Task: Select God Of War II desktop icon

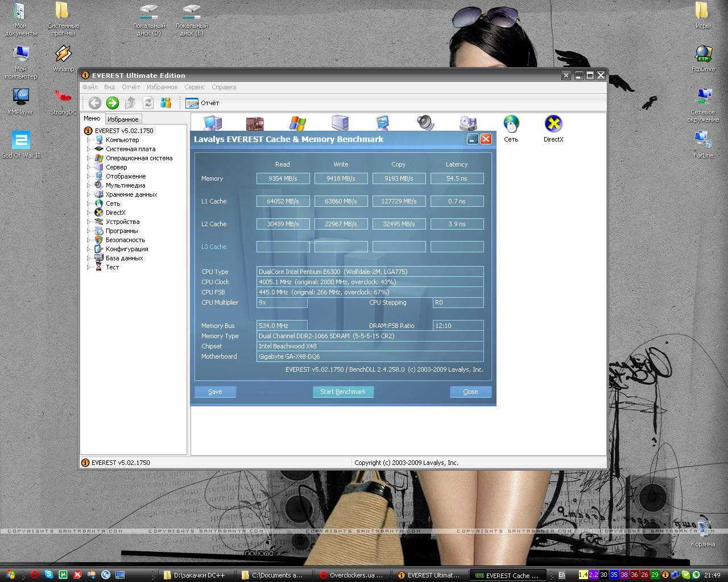Action: coord(21,145)
